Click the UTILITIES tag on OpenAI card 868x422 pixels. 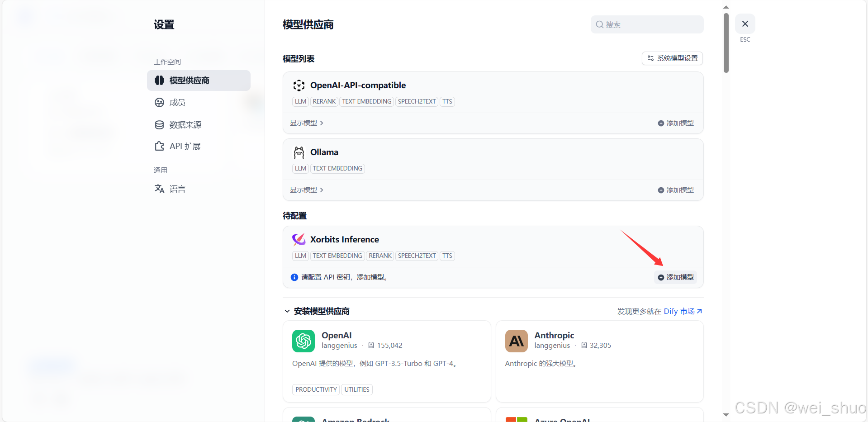click(357, 389)
